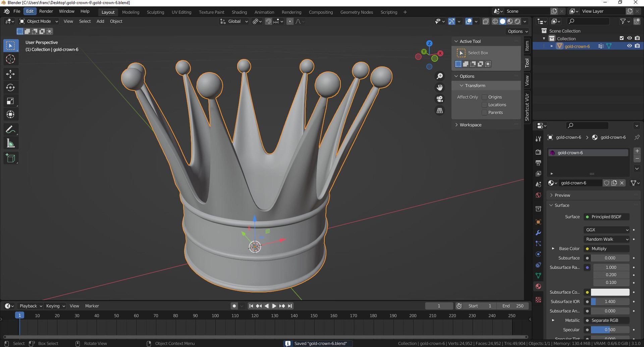Play animation in timeline
The image size is (644, 347).
point(274,306)
